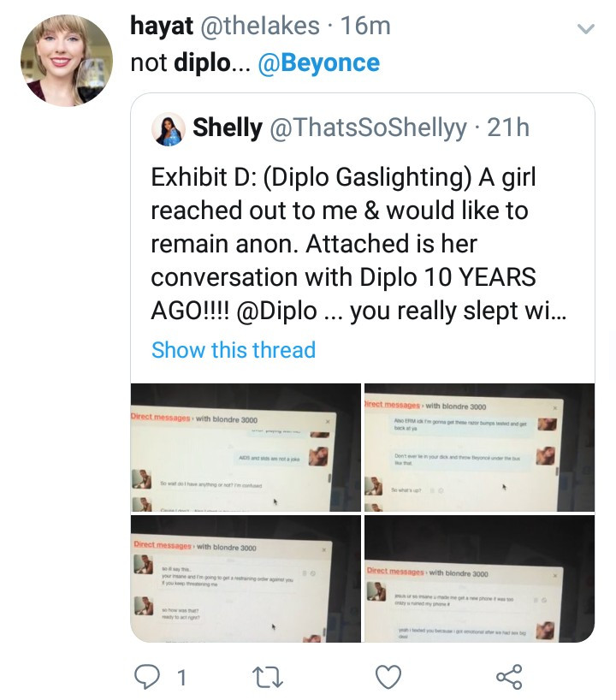The image size is (616, 700).
Task: Open Shelly's small avatar in quoted tweet
Action: [x=169, y=128]
